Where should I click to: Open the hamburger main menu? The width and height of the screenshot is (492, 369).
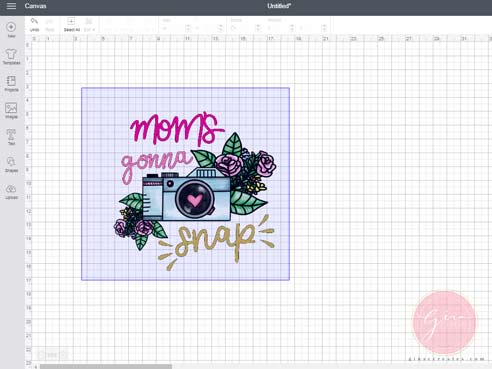[x=11, y=6]
